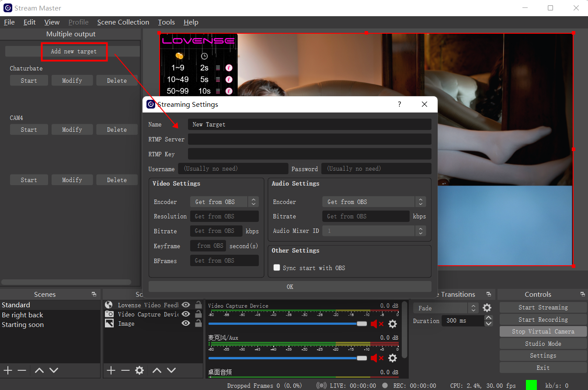This screenshot has width=588, height=390.
Task: Open the Fade transition dropdown
Action: (473, 308)
